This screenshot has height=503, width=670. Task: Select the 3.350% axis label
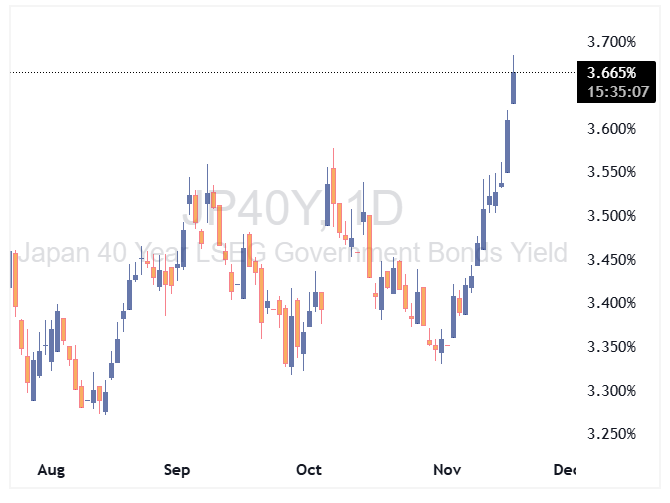tap(612, 347)
